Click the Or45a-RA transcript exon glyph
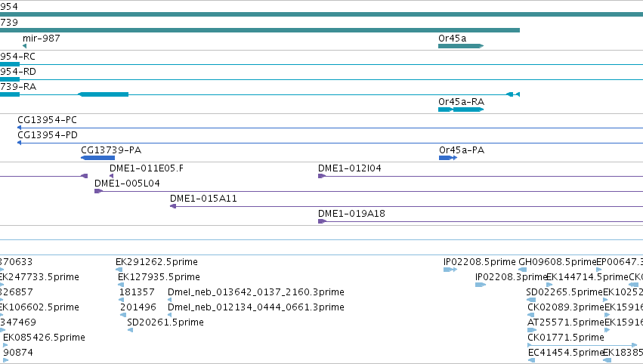 [x=461, y=110]
